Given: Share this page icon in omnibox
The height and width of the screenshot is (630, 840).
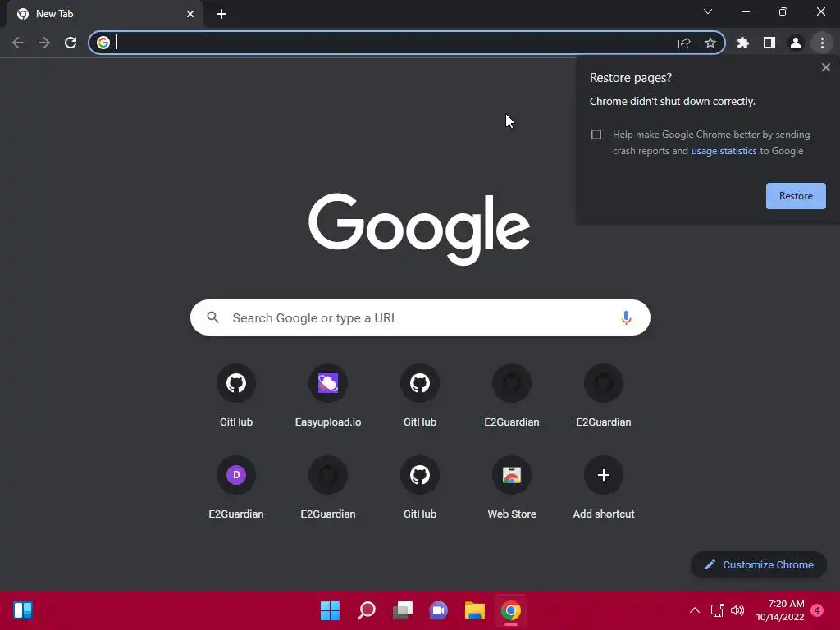Looking at the screenshot, I should pos(683,43).
